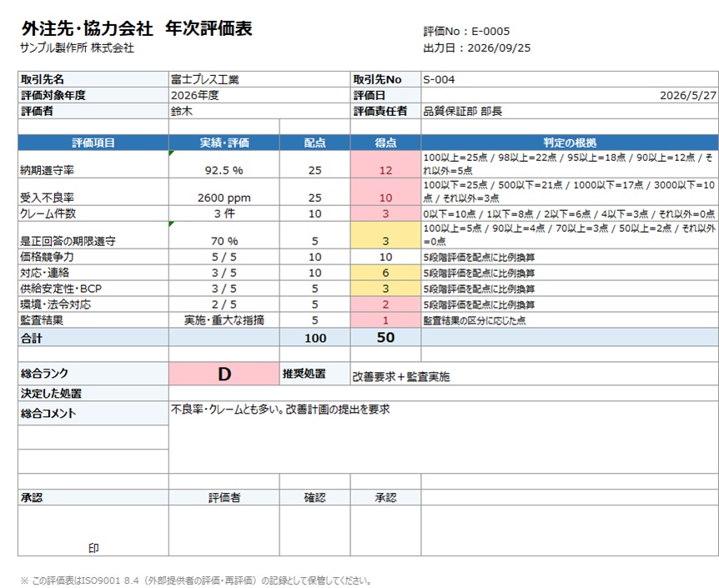Click the yellow score 6 for 対応･連絡
The height and width of the screenshot is (588, 719).
[385, 273]
